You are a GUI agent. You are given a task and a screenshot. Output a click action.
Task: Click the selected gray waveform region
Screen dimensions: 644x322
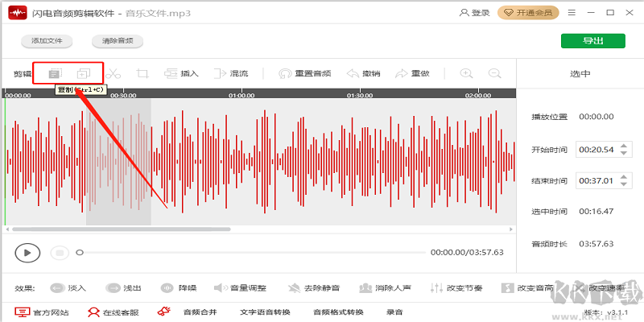tap(118, 162)
